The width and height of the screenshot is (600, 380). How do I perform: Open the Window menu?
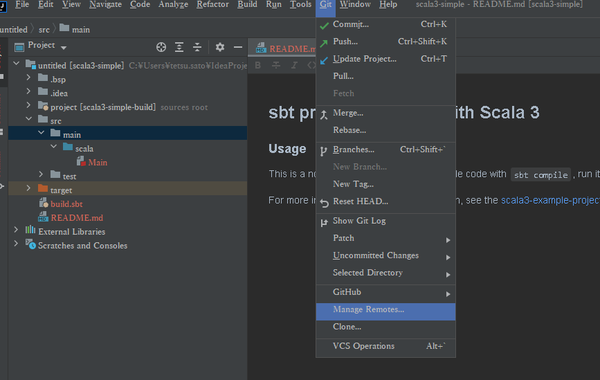(355, 5)
